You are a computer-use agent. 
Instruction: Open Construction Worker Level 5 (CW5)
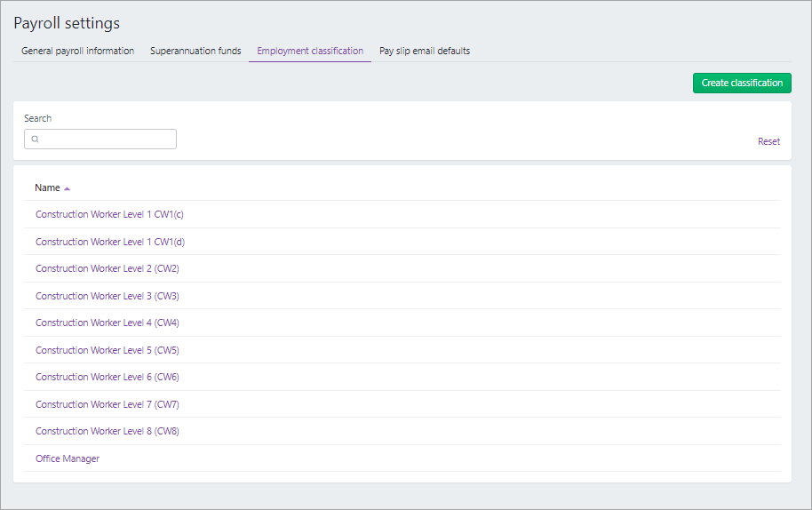click(107, 351)
